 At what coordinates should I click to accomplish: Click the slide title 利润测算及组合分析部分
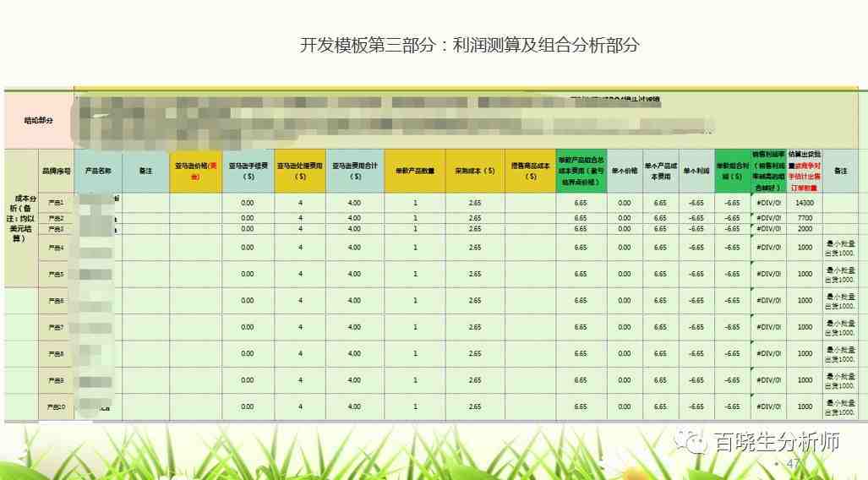pos(546,45)
